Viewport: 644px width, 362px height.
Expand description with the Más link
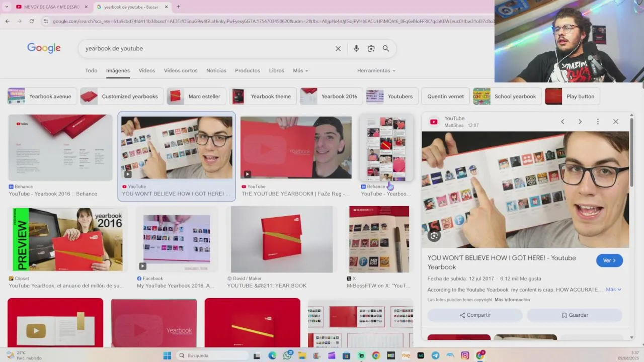tap(613, 290)
